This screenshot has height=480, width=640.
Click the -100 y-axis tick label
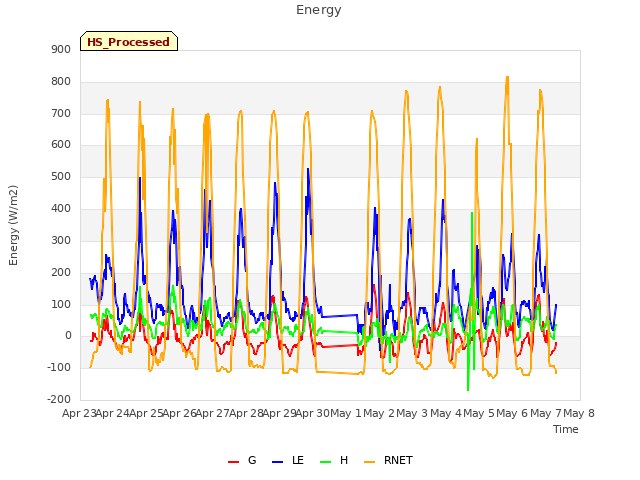(x=59, y=367)
